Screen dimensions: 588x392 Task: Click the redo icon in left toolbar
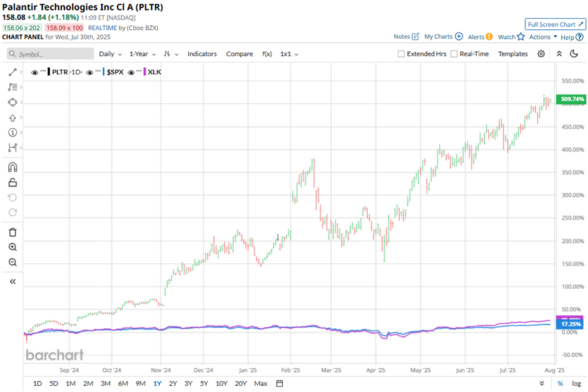pos(13,213)
